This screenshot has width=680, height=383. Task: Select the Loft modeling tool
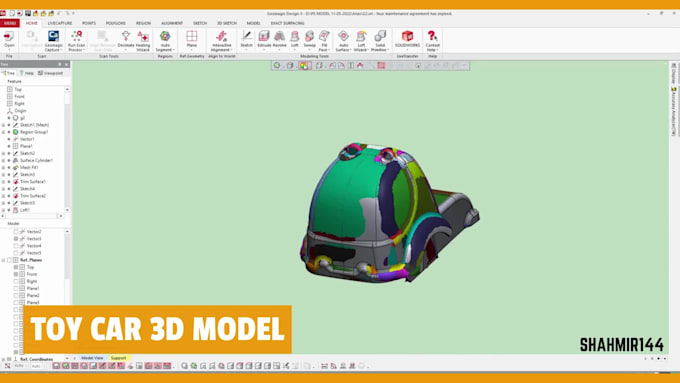[x=294, y=39]
